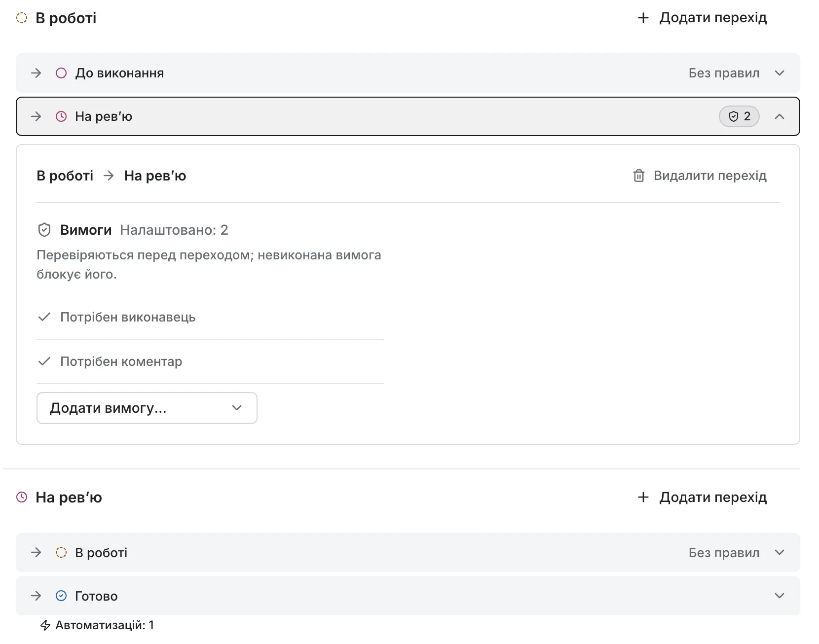Click the check-circle icon next to "Готово"

tap(61, 596)
